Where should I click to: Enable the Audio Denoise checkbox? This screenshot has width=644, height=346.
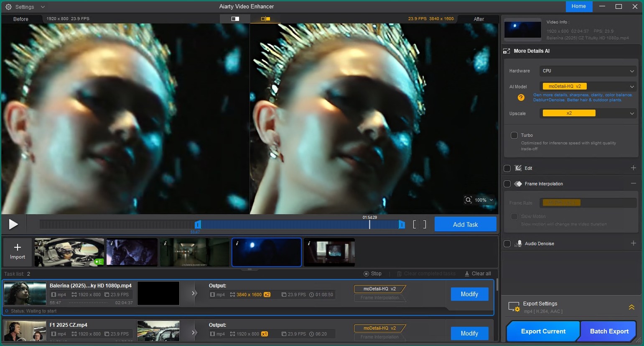tap(507, 243)
